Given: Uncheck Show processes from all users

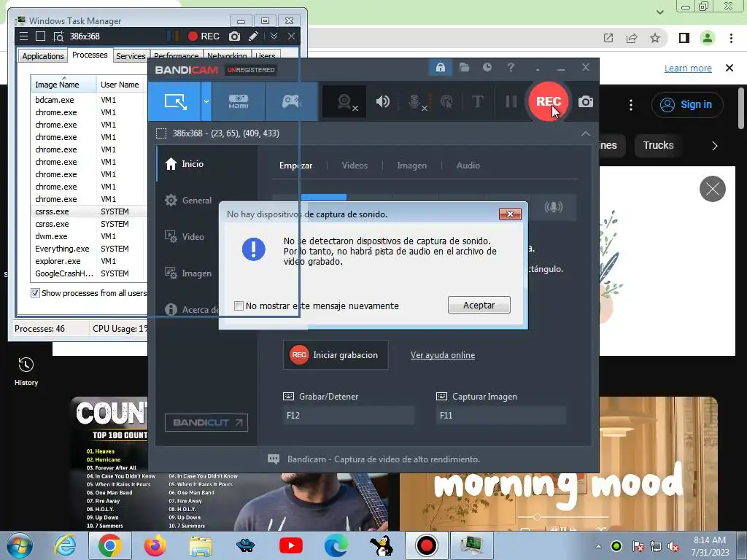Looking at the screenshot, I should pyautogui.click(x=35, y=293).
